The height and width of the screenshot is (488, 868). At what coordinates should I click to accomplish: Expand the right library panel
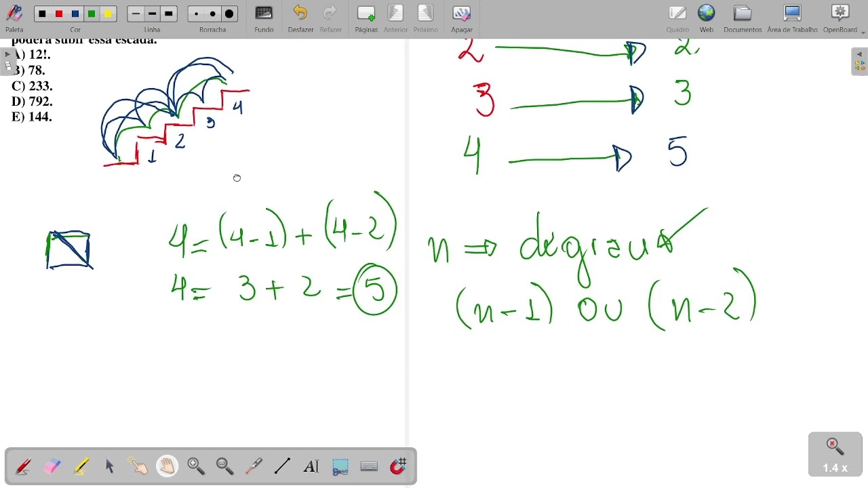tap(859, 61)
